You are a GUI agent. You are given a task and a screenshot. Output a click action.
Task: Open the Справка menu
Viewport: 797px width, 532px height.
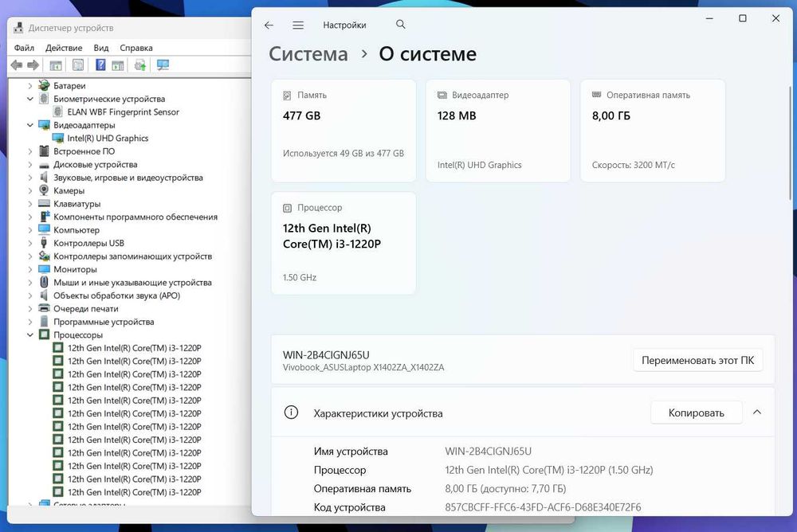pyautogui.click(x=136, y=48)
